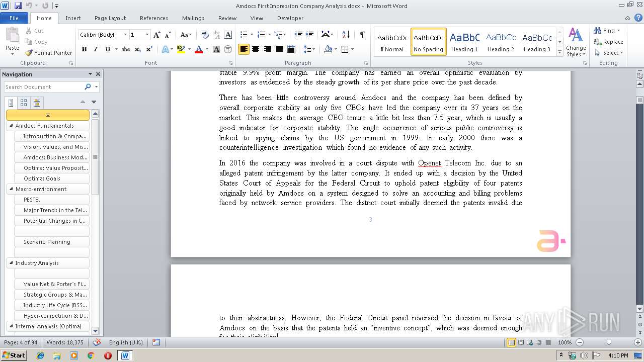Switch to Page Layout tab

click(110, 18)
